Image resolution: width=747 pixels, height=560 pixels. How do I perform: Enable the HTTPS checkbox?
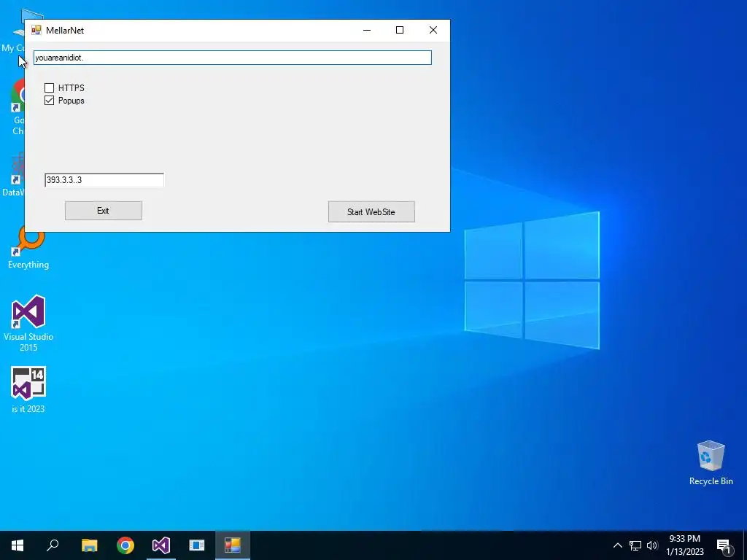[49, 88]
